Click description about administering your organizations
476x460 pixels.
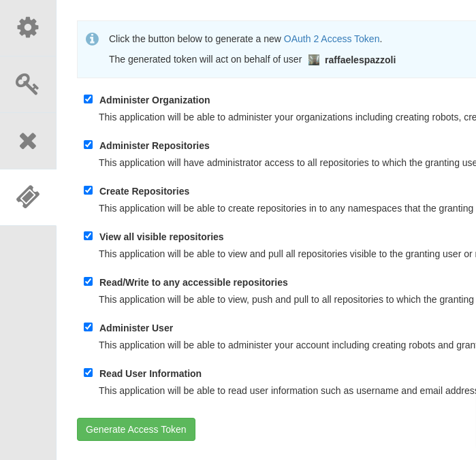pyautogui.click(x=287, y=117)
